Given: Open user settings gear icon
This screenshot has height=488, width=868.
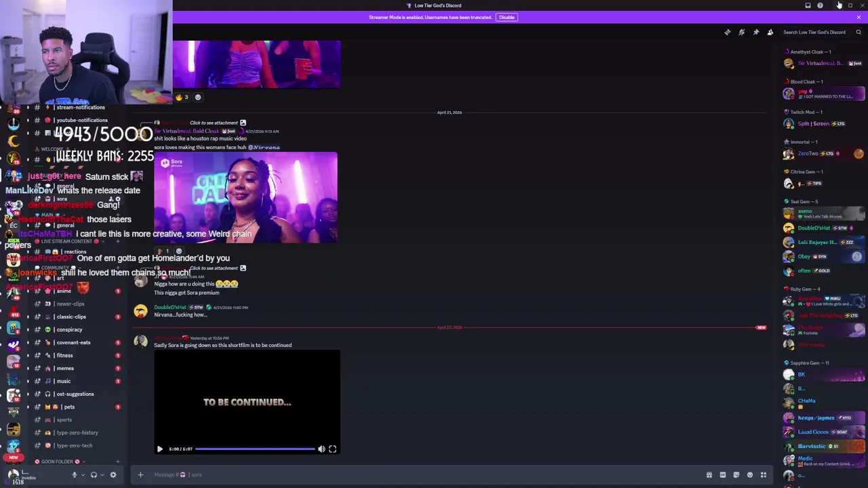Looking at the screenshot, I should pos(113,474).
